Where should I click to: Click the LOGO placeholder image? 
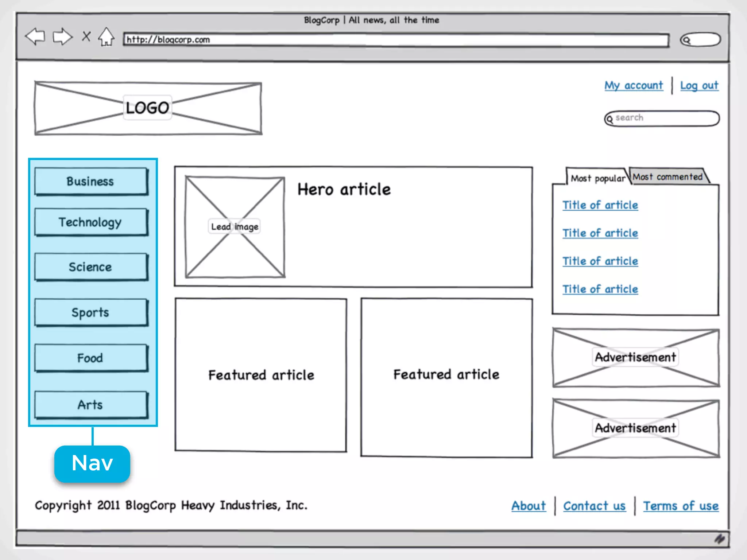coord(148,108)
